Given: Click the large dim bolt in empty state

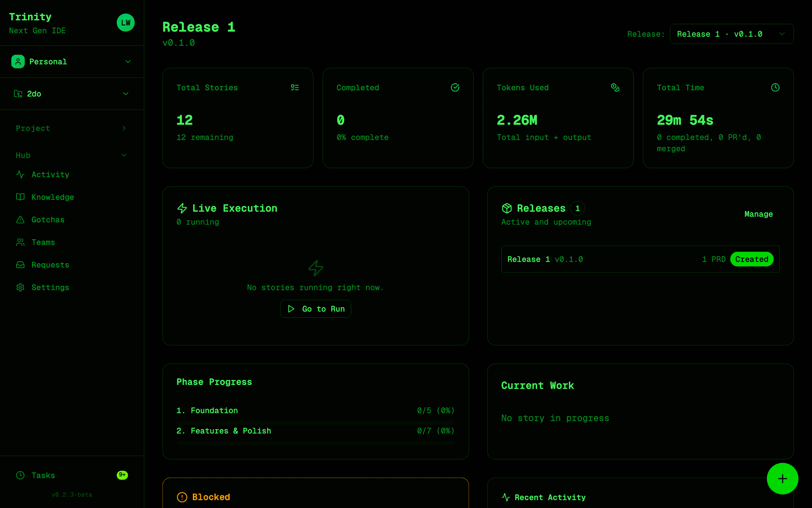Looking at the screenshot, I should tap(316, 268).
